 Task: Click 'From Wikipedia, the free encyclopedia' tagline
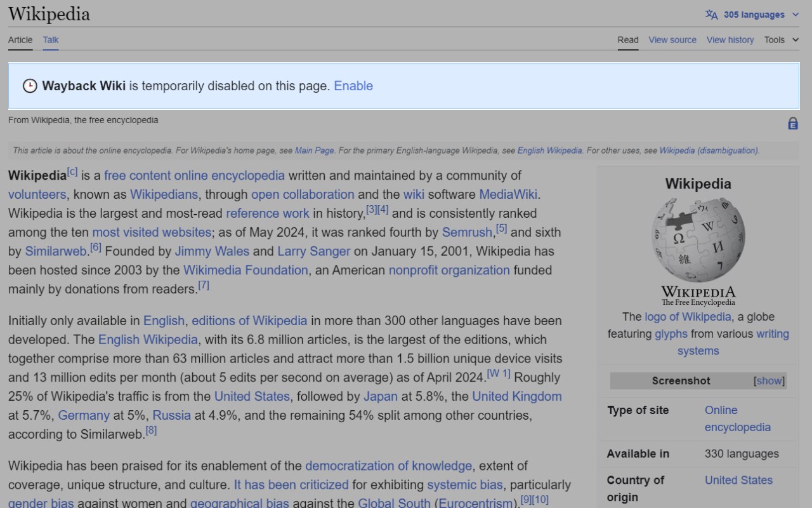pos(83,120)
